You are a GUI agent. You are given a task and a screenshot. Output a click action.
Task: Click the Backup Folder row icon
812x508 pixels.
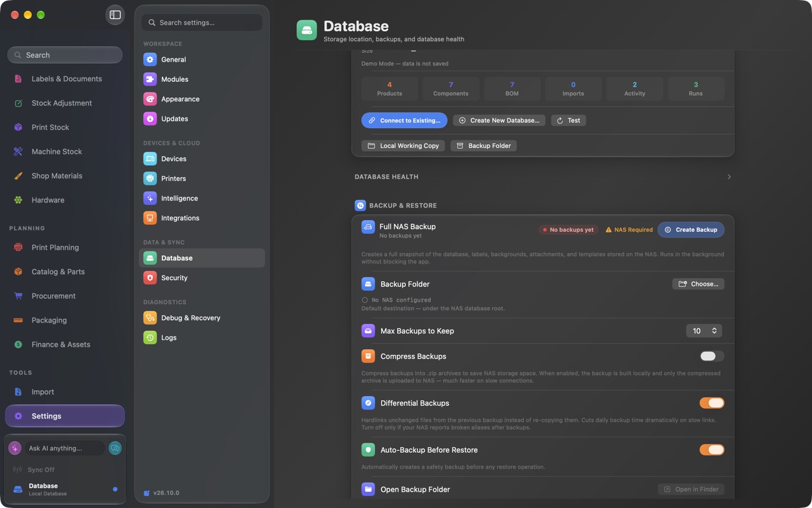[368, 284]
